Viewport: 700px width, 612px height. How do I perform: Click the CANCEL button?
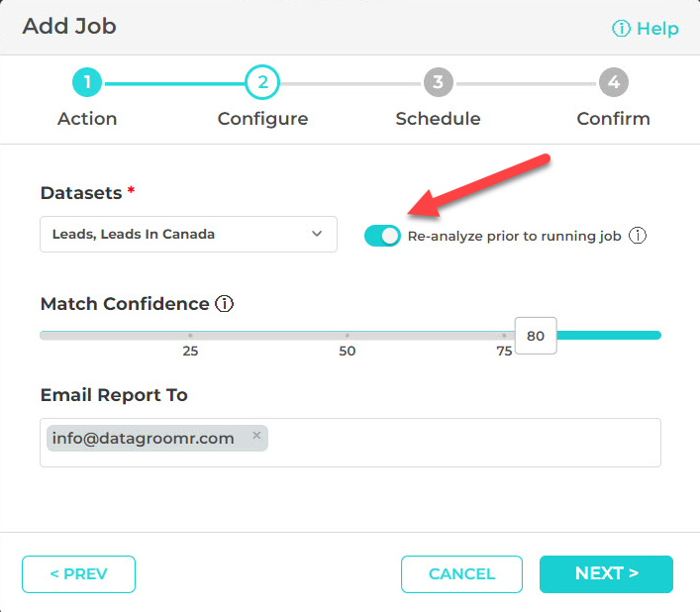coord(461,574)
